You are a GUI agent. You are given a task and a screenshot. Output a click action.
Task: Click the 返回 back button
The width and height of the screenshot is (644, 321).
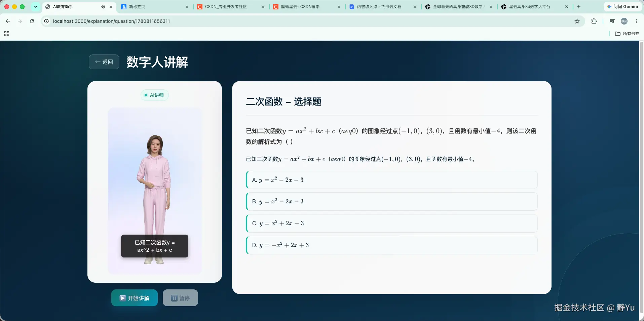point(104,62)
